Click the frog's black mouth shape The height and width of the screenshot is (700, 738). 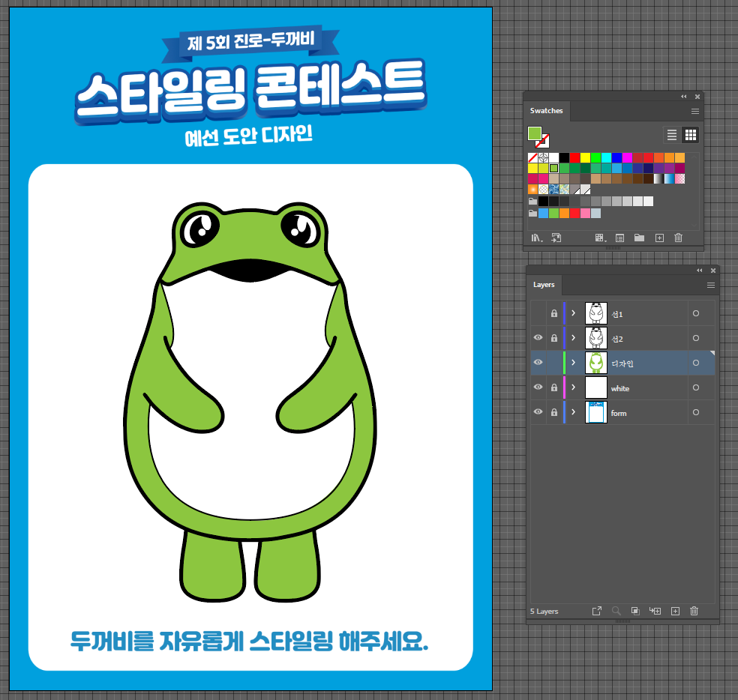click(x=248, y=271)
